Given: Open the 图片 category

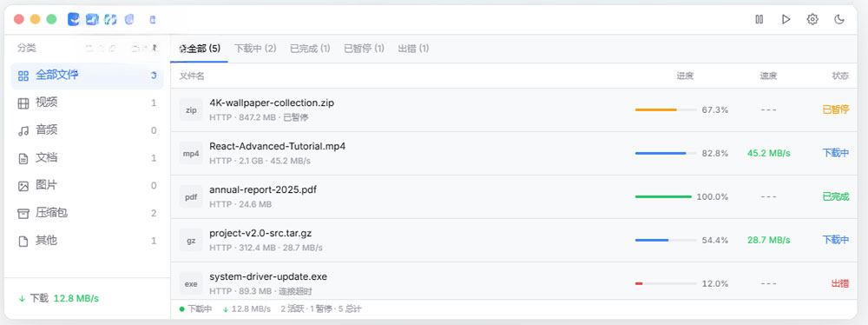Looking at the screenshot, I should point(87,185).
